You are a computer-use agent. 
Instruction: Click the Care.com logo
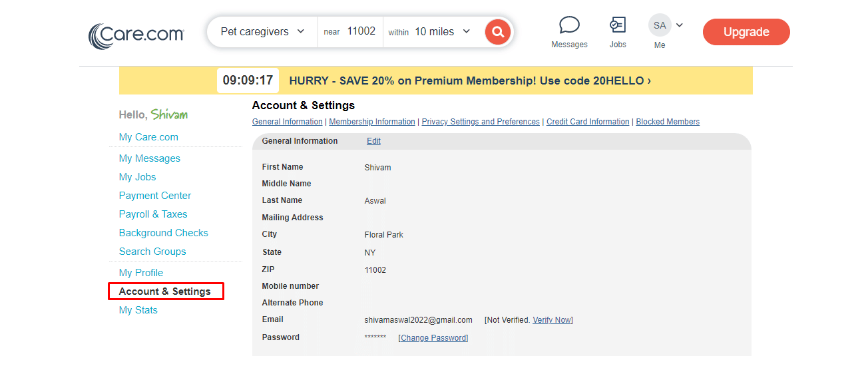pyautogui.click(x=136, y=35)
